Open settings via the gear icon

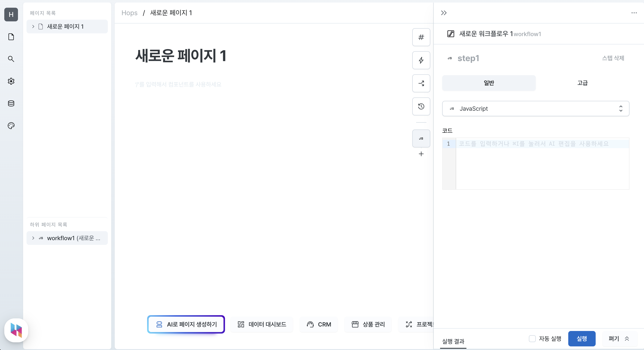pos(11,81)
